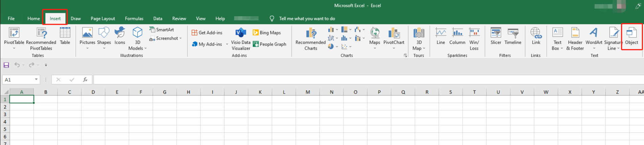Customize Quick Access Toolbar dropdown
The image size is (644, 145).
pyautogui.click(x=46, y=65)
